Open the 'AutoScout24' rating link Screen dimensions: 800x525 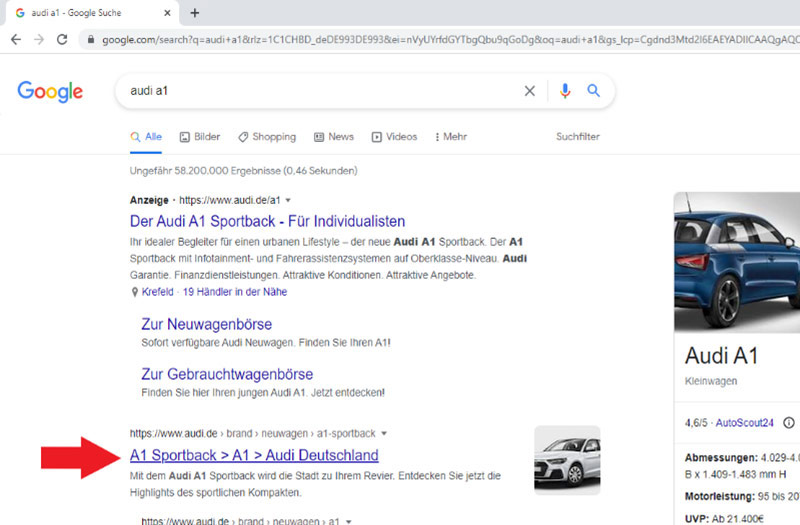tap(744, 423)
